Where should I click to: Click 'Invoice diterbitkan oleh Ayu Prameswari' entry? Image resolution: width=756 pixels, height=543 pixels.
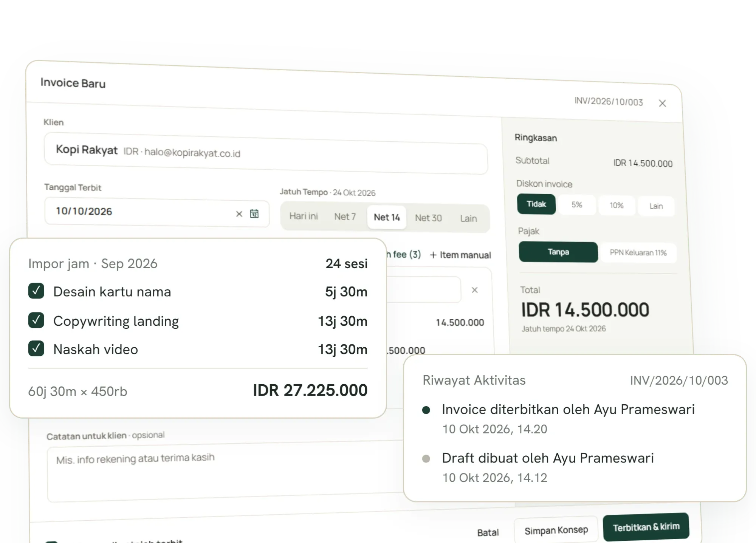(x=568, y=410)
